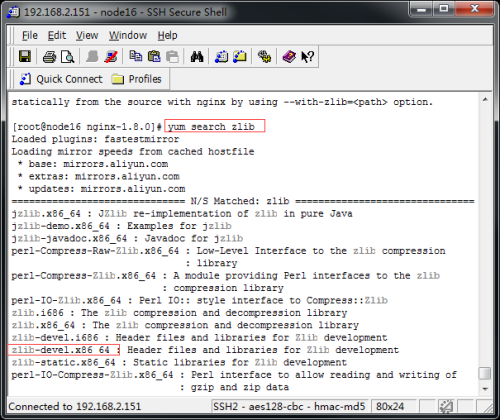Click the Paste toolbar icon
Viewport: 500px width, 420px height.
point(154,56)
